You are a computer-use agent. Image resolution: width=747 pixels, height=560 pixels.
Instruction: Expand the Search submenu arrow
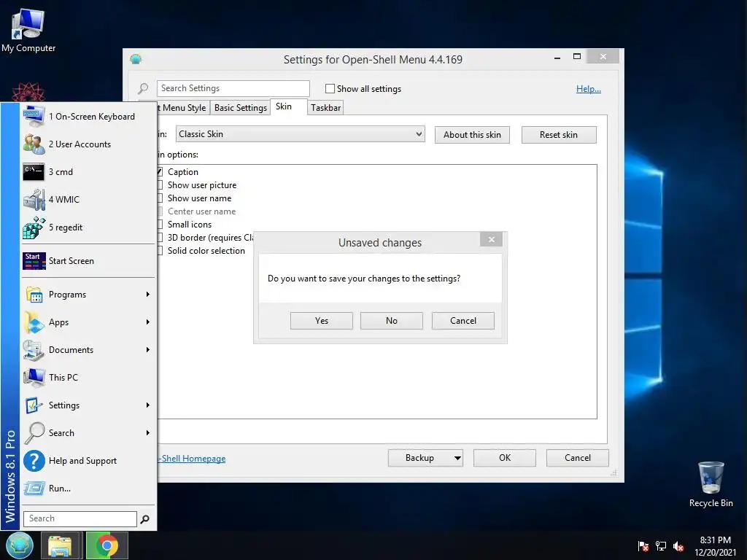148,433
